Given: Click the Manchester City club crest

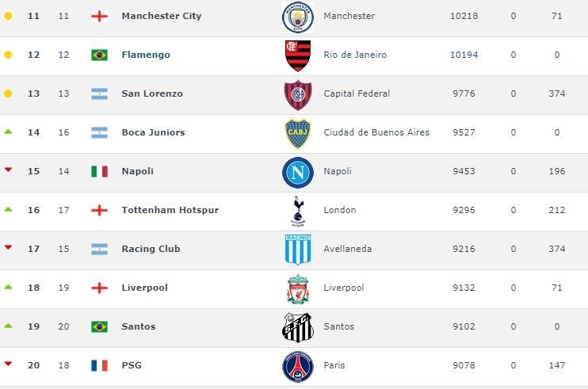Looking at the screenshot, I should [x=298, y=17].
